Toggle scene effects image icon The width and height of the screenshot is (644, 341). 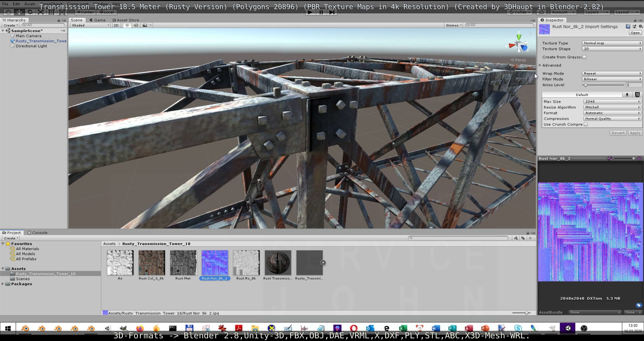click(145, 25)
